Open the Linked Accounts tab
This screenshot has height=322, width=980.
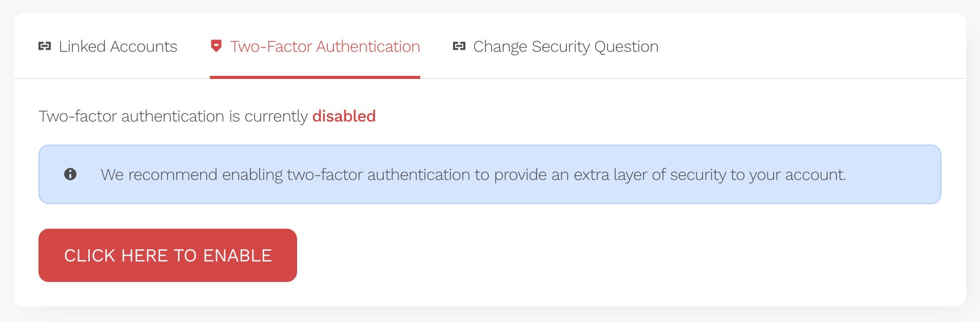[117, 47]
